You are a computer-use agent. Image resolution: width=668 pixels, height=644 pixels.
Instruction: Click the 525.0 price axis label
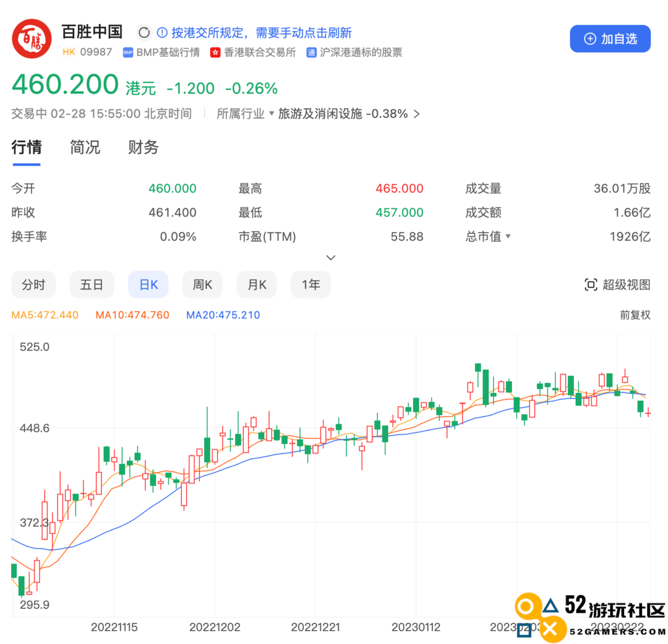[35, 347]
